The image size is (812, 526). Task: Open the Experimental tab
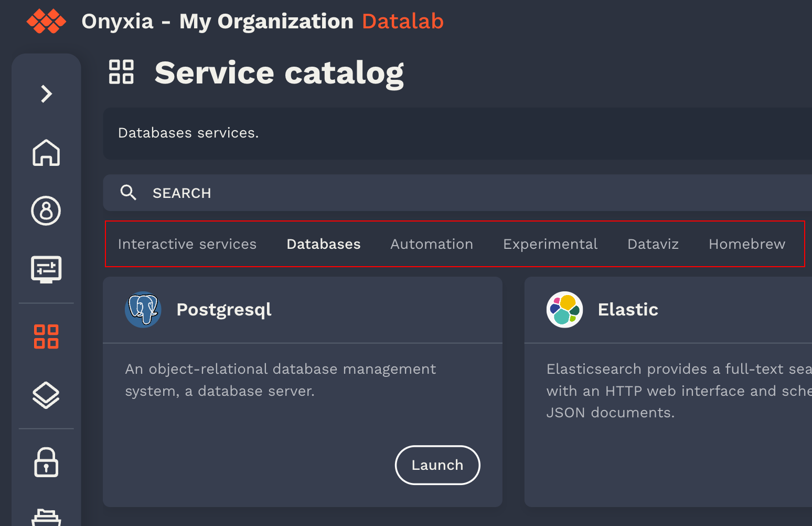(550, 244)
